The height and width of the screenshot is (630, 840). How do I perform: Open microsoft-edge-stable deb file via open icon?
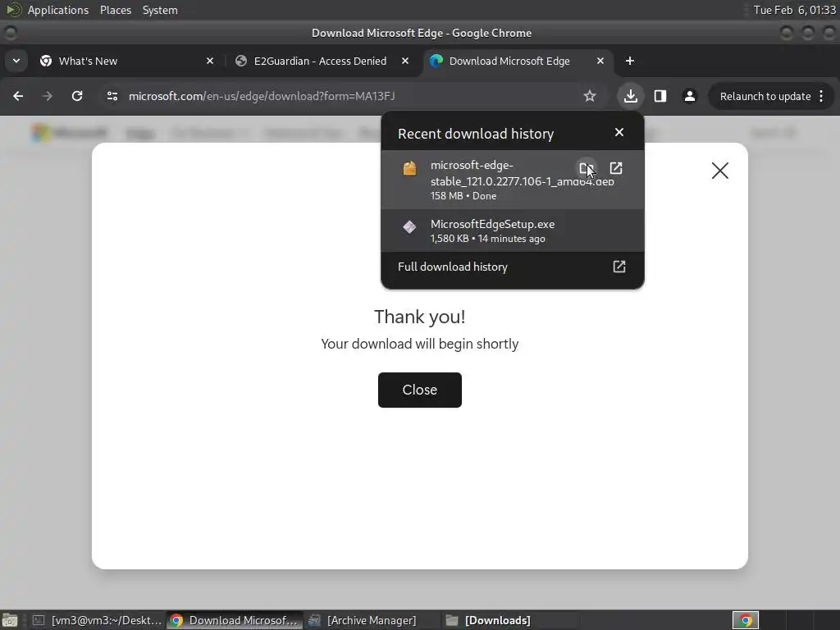pos(616,168)
